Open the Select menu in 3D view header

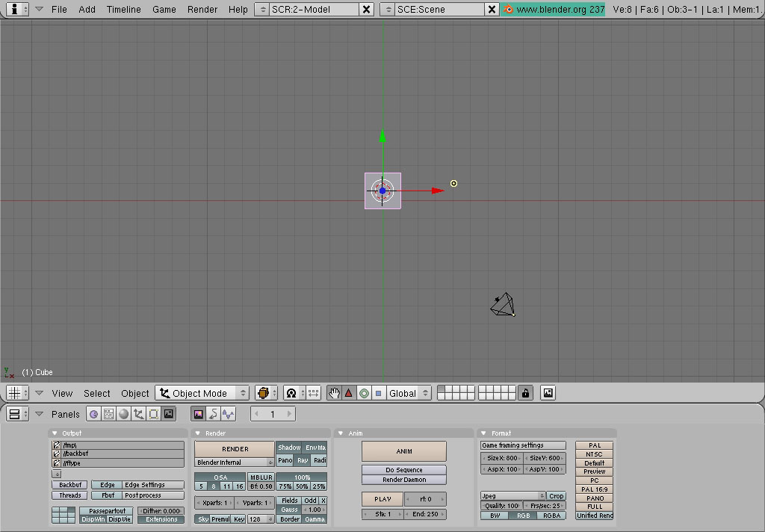(96, 393)
